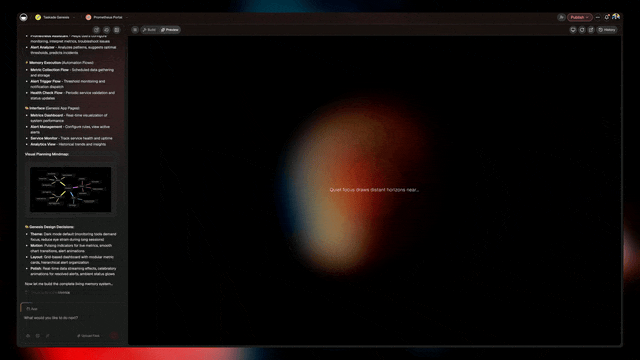640x360 pixels.
Task: Click the Ask mode label
Action: point(32,309)
